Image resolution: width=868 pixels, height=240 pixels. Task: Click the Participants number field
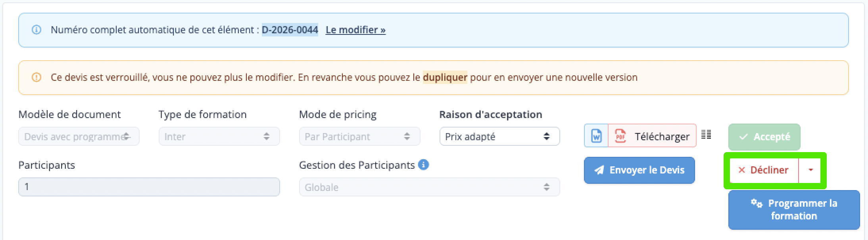(149, 187)
